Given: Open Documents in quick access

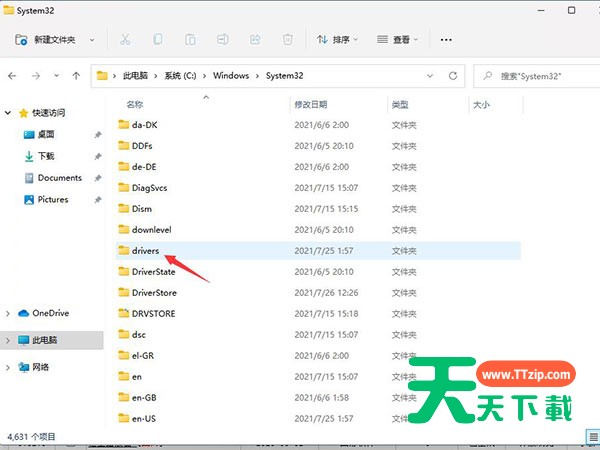Looking at the screenshot, I should point(59,178).
